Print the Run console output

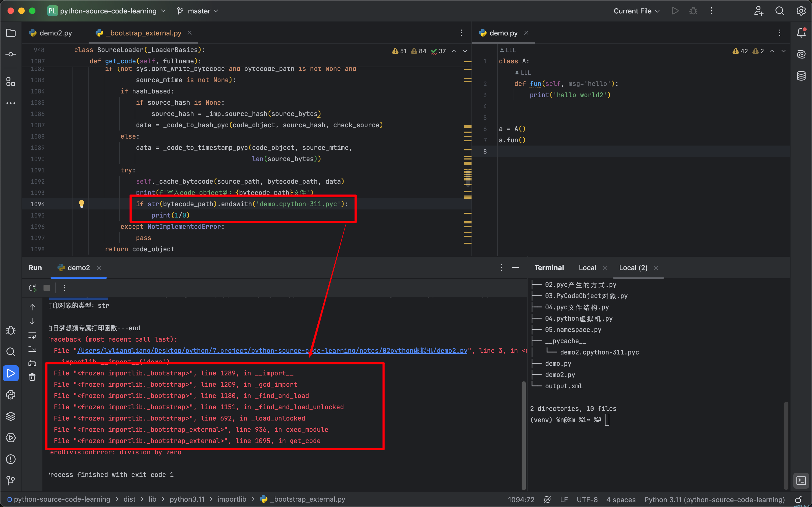pyautogui.click(x=32, y=363)
